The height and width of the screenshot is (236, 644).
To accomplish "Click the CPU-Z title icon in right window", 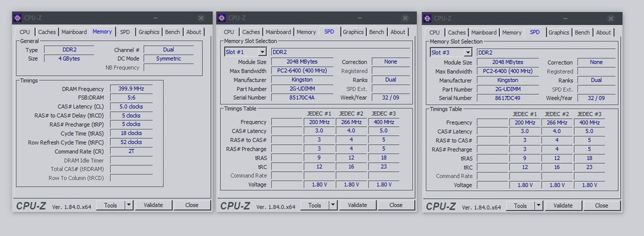I will coord(427,18).
